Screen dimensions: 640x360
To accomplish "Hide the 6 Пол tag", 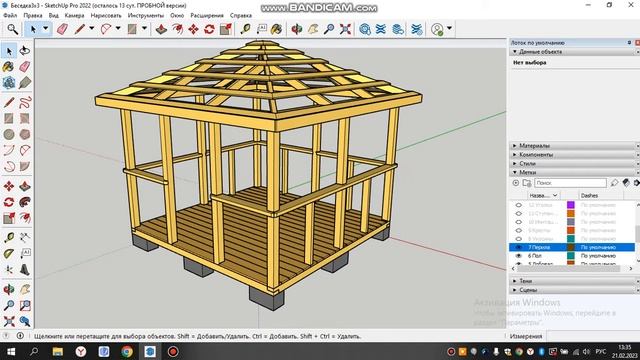I will click(518, 256).
